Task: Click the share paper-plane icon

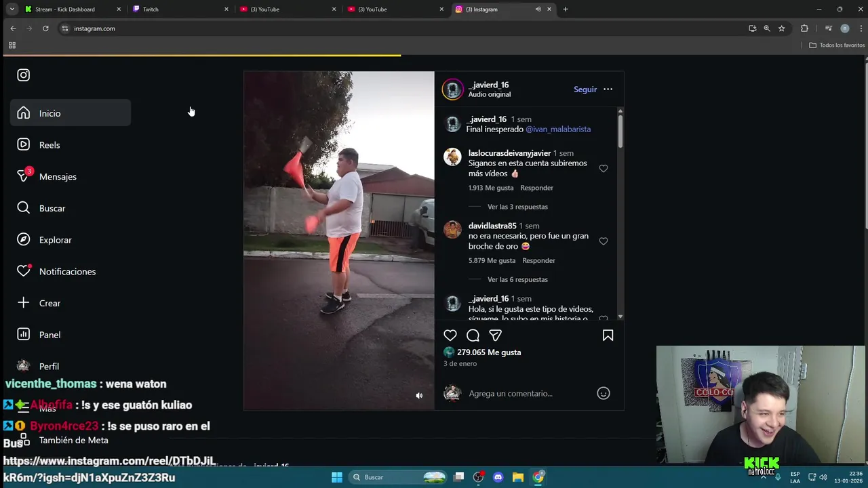Action: coord(496,335)
